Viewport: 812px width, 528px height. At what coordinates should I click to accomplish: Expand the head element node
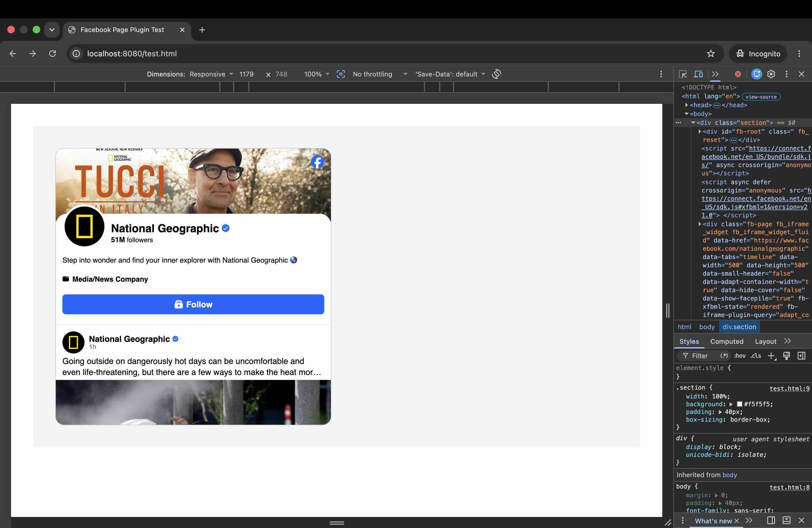coord(686,105)
